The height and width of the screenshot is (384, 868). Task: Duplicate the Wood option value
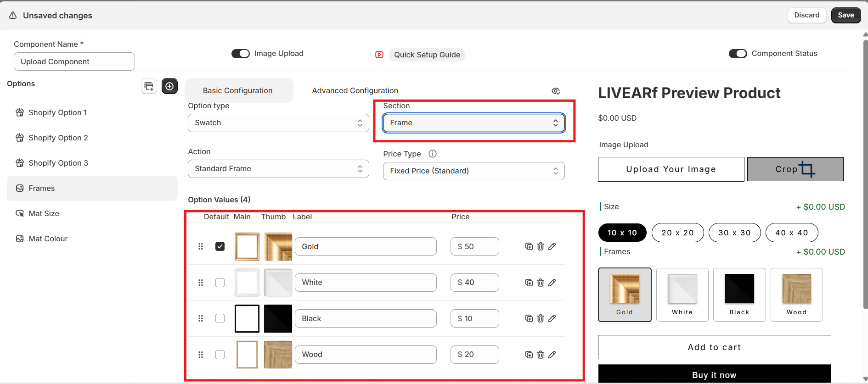click(529, 355)
